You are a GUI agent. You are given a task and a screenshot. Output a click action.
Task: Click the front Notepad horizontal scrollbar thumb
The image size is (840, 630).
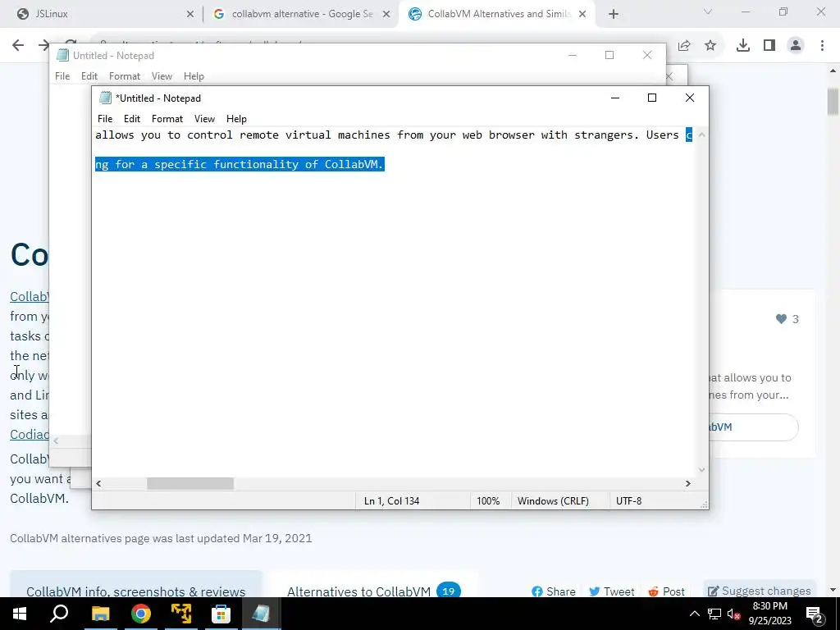pos(190,484)
